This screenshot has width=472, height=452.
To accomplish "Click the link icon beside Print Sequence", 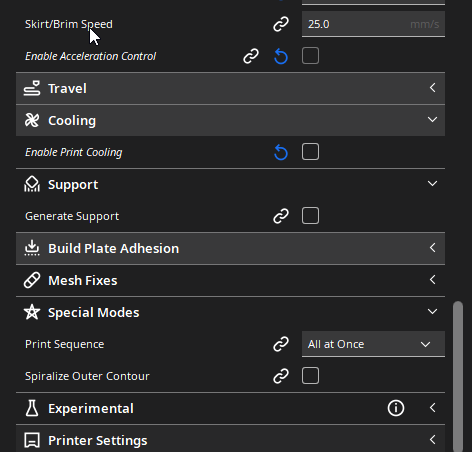I will 281,344.
